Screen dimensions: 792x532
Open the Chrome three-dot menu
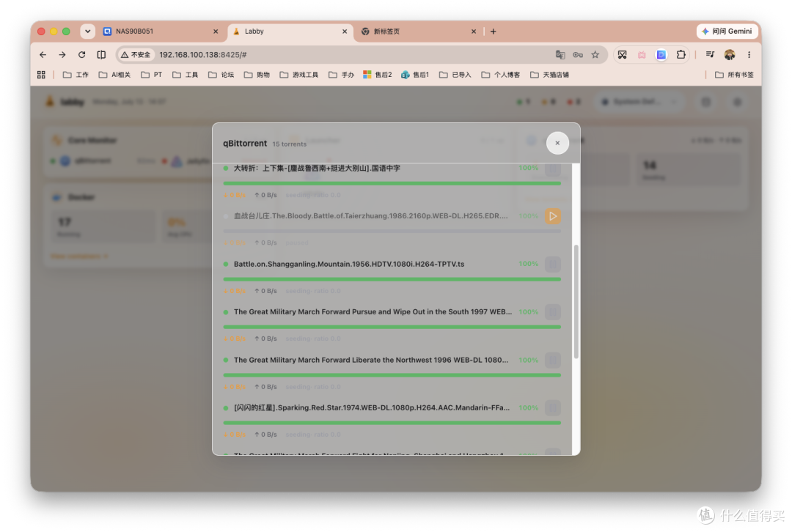(x=749, y=54)
